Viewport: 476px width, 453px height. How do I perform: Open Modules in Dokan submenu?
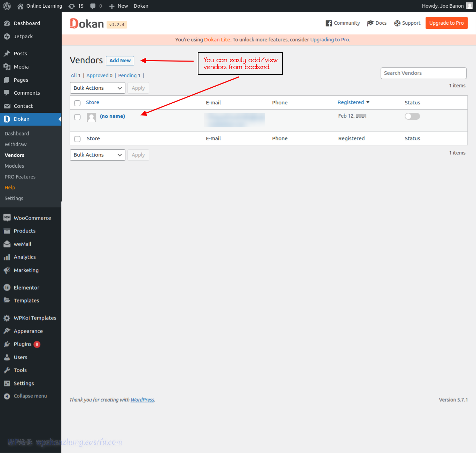click(x=14, y=166)
